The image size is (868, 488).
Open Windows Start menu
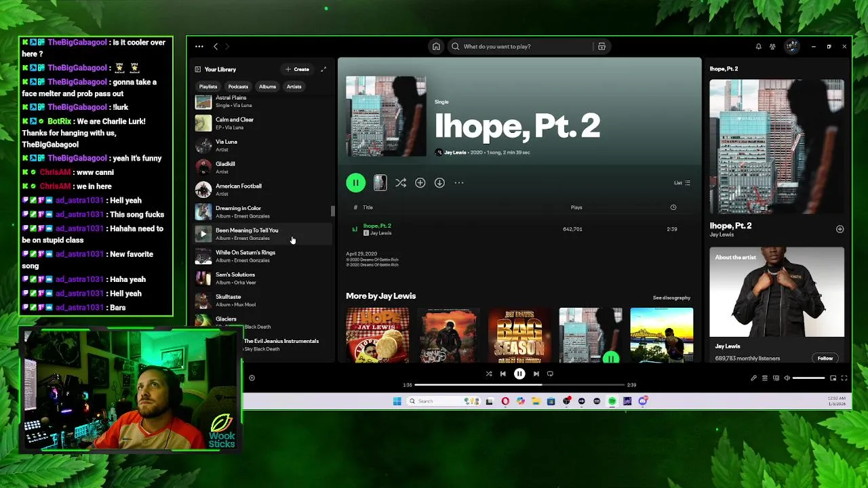click(397, 401)
